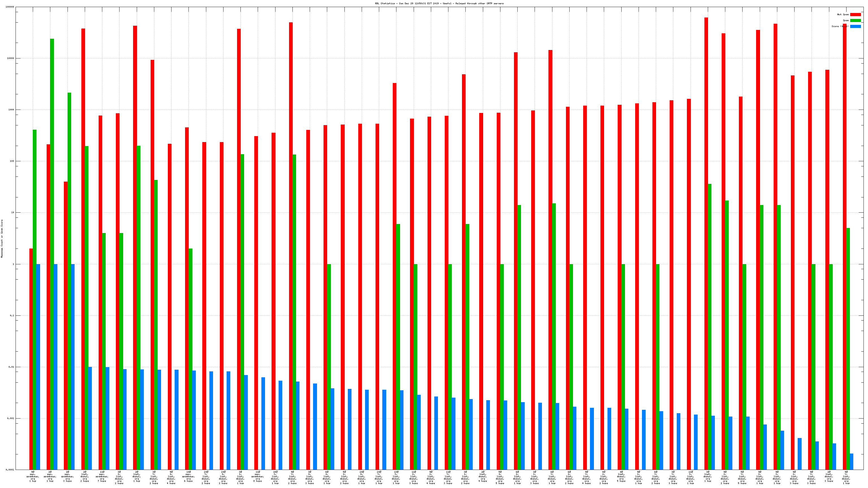
Task: Click the 'zen.spamhaus.org 8 hops' x-axis label
Action: click(x=257, y=476)
